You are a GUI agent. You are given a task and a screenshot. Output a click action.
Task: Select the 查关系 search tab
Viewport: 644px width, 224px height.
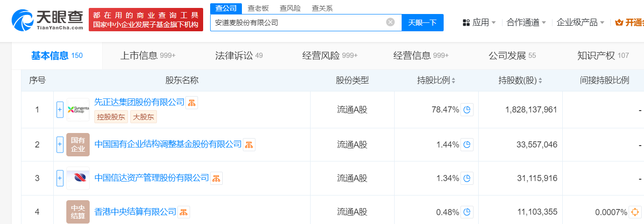coord(323,8)
